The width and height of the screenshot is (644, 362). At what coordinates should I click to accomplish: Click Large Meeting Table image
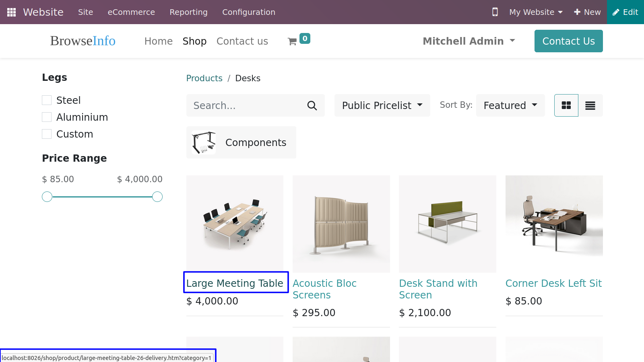point(235,224)
